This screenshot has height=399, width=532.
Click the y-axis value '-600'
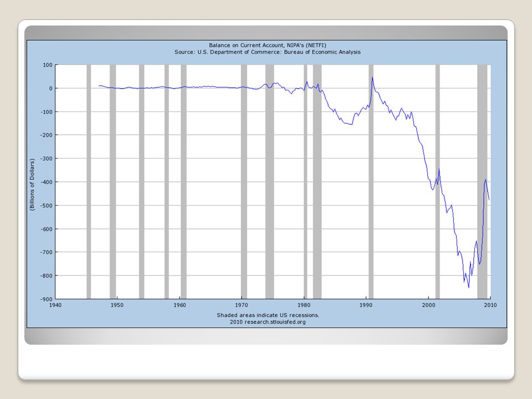47,229
